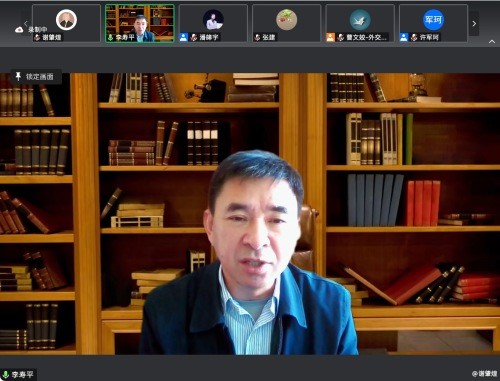Click the main speaker video area
The width and height of the screenshot is (500, 381).
click(x=250, y=213)
